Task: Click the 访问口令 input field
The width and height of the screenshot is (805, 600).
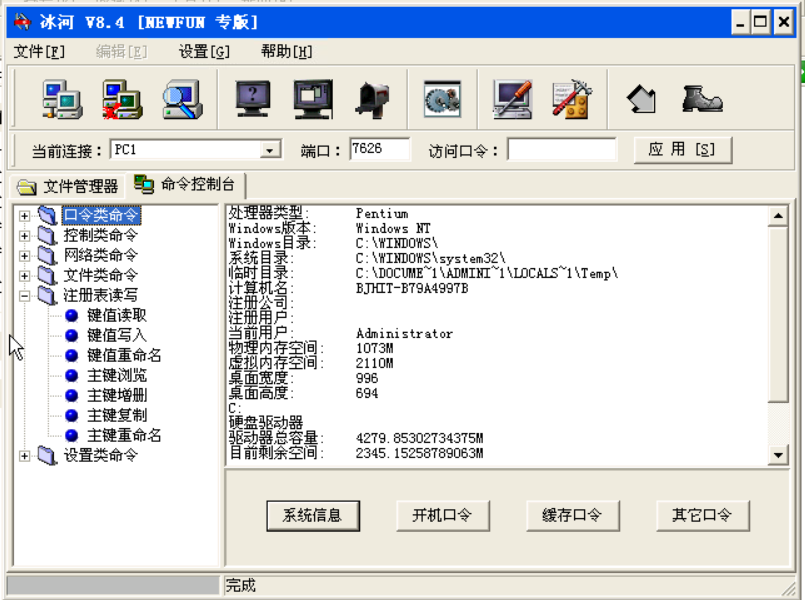Action: point(562,149)
